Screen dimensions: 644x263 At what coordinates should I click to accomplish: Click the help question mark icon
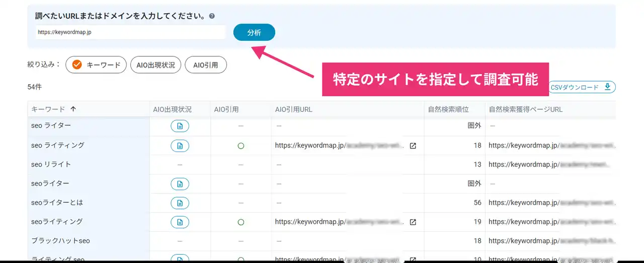point(212,16)
